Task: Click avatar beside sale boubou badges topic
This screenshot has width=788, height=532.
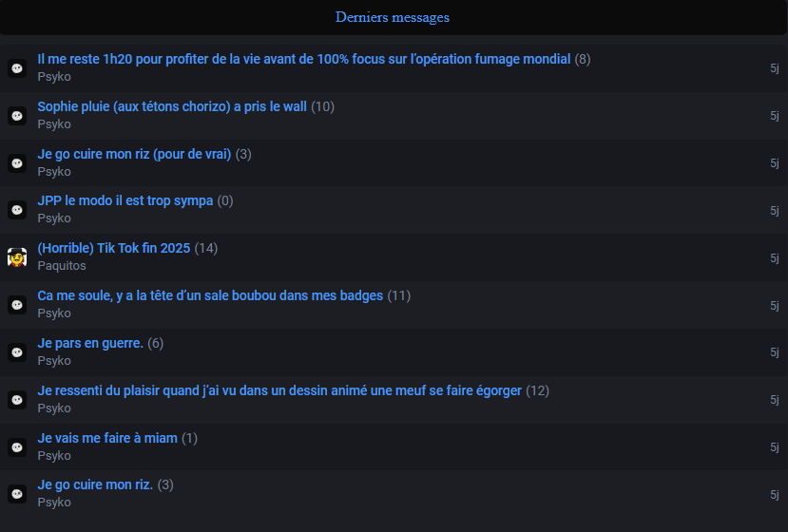Action: (17, 305)
